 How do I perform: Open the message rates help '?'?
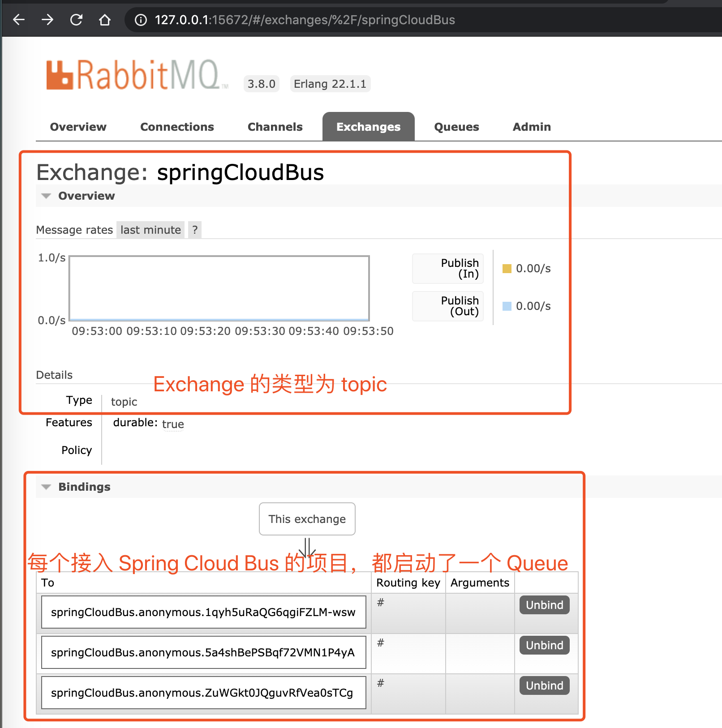(195, 230)
